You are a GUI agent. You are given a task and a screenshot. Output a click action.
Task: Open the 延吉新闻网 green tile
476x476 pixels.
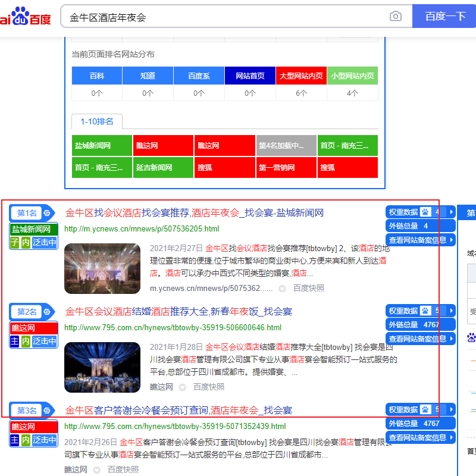point(163,167)
